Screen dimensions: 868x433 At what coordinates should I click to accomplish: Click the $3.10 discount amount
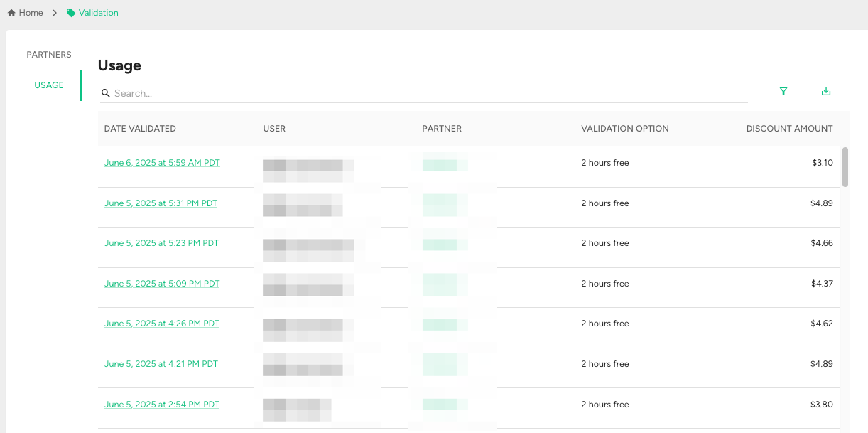pyautogui.click(x=823, y=163)
